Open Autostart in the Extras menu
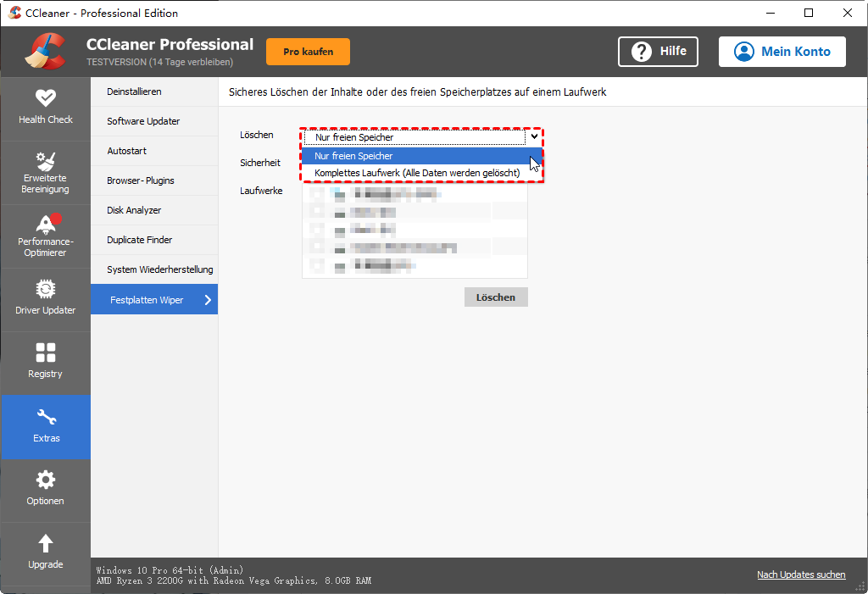This screenshot has height=594, width=868. (x=154, y=151)
